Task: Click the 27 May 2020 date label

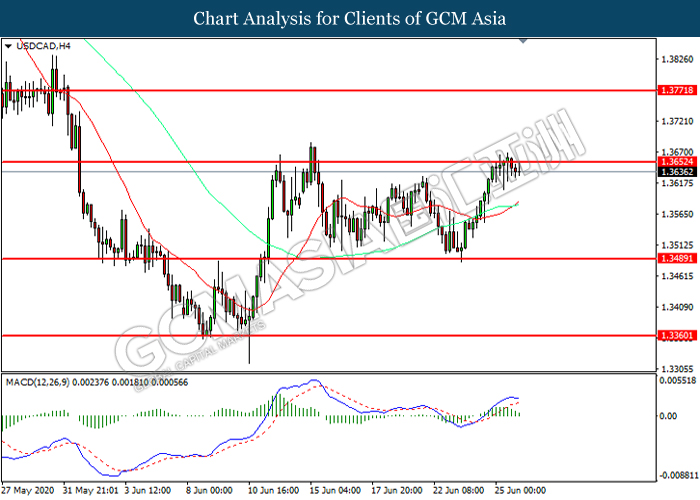Action: tap(28, 490)
